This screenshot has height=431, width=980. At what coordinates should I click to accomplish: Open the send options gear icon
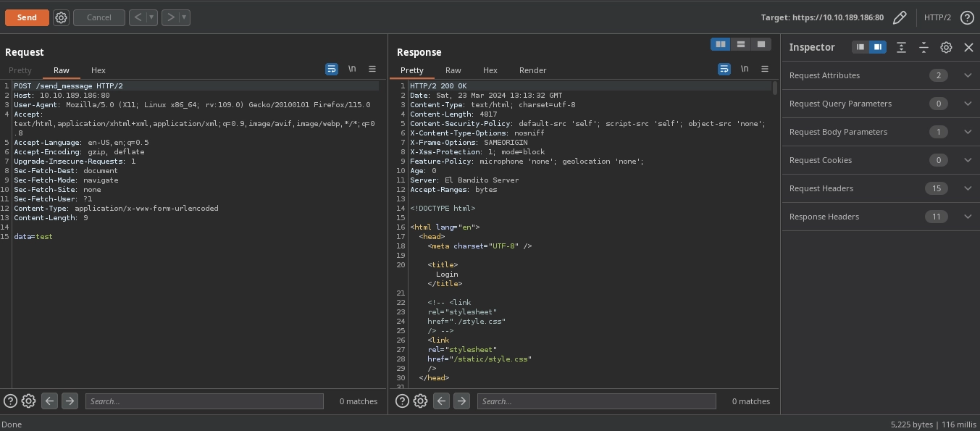[62, 17]
